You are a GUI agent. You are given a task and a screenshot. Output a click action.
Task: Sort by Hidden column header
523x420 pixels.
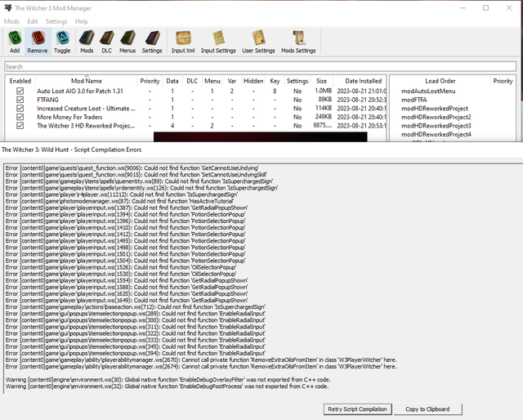tap(253, 81)
